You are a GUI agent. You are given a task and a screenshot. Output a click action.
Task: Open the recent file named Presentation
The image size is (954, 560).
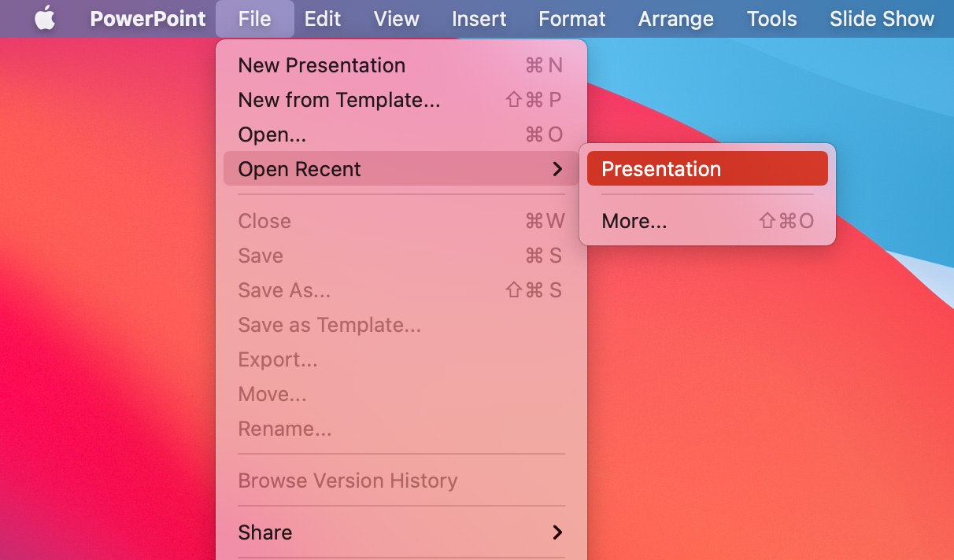708,169
